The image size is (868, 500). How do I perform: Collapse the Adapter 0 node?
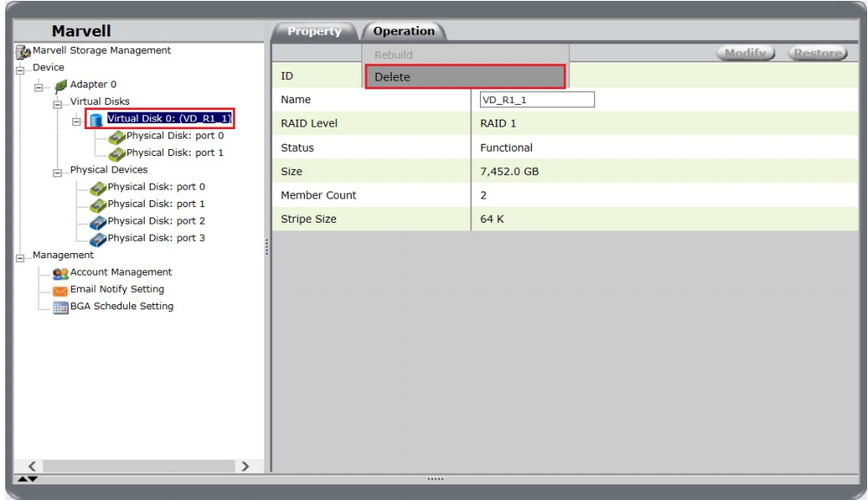(x=38, y=87)
